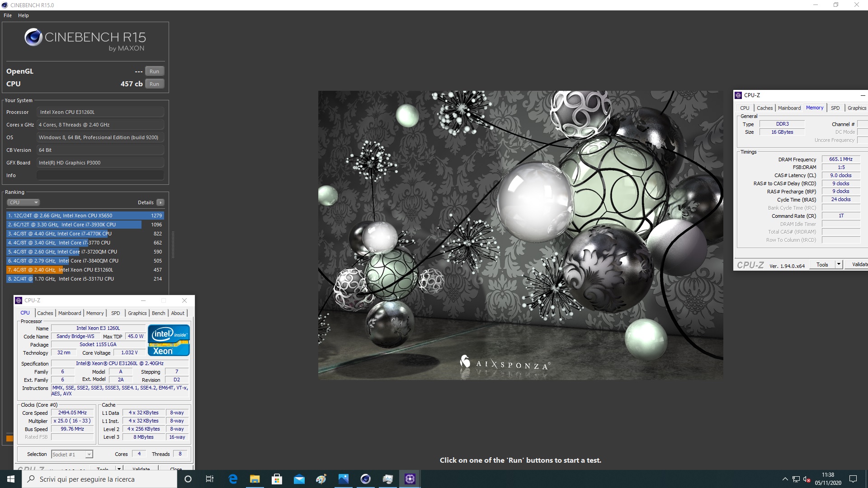This screenshot has height=488, width=868.
Task: Switch to Mainboard tab in lower CPU-Z
Action: [x=70, y=313]
